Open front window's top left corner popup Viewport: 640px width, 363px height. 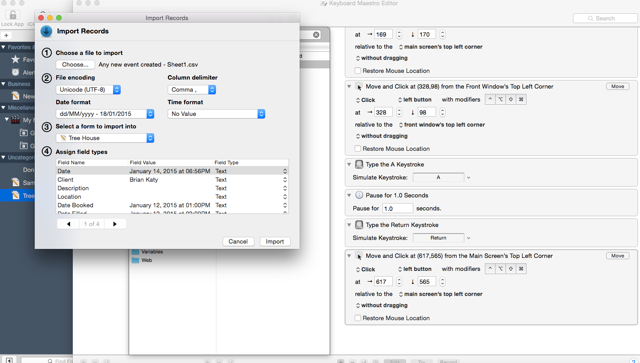(442, 125)
